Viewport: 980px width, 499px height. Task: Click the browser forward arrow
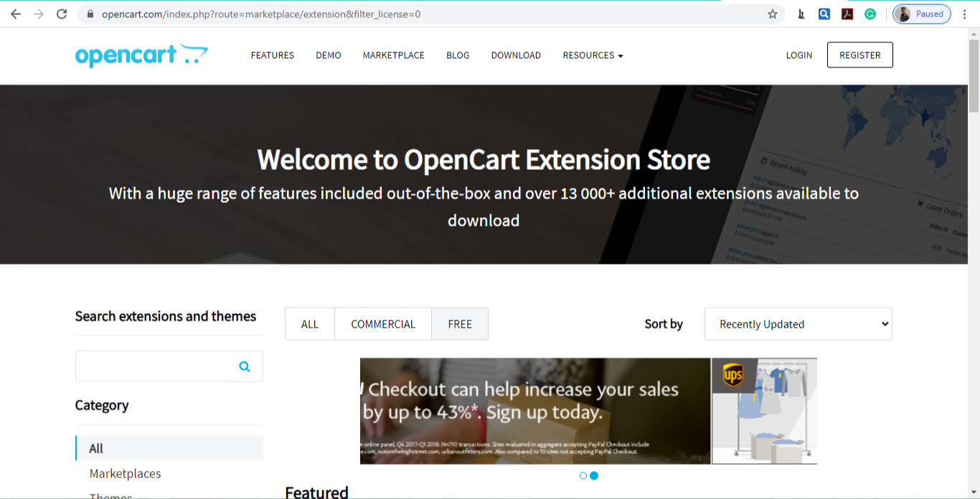39,14
